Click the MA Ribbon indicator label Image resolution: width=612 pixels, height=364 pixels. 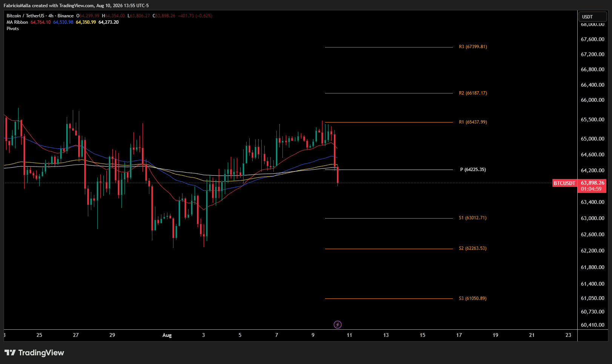click(17, 22)
